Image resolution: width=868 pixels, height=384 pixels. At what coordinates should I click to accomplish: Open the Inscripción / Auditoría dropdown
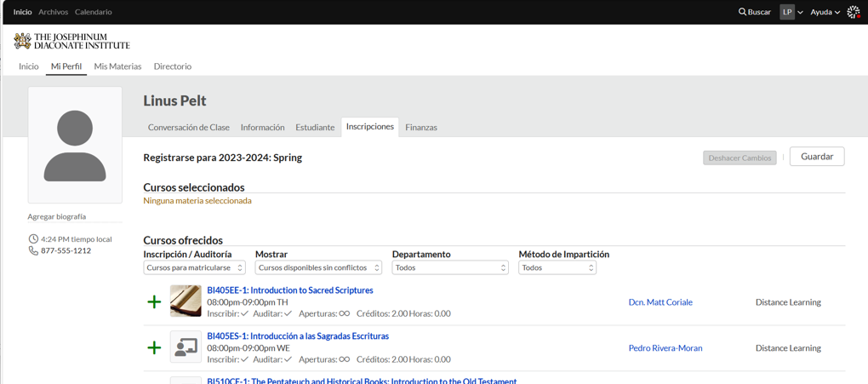[194, 267]
